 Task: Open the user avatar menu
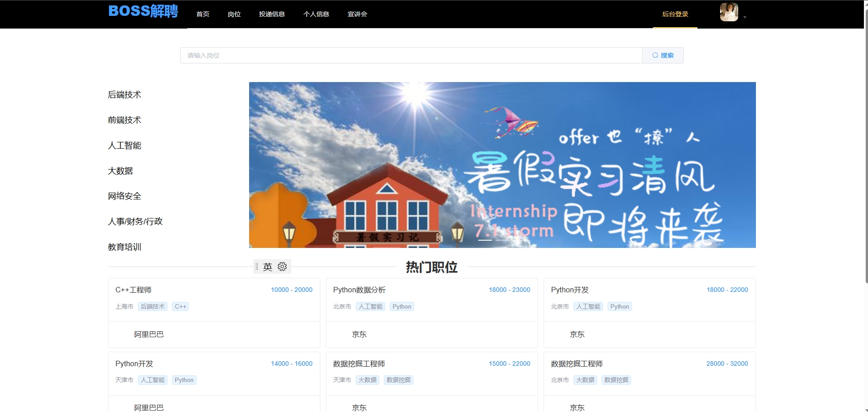tap(729, 12)
